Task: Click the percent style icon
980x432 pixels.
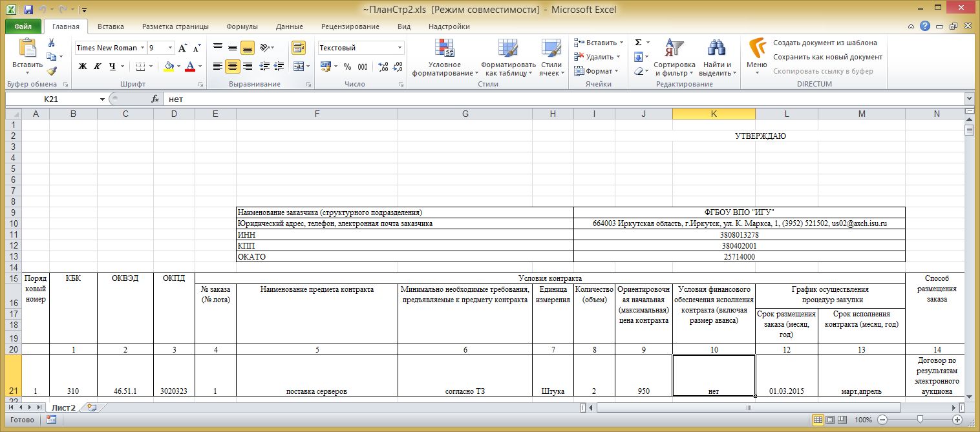Action: [347, 67]
